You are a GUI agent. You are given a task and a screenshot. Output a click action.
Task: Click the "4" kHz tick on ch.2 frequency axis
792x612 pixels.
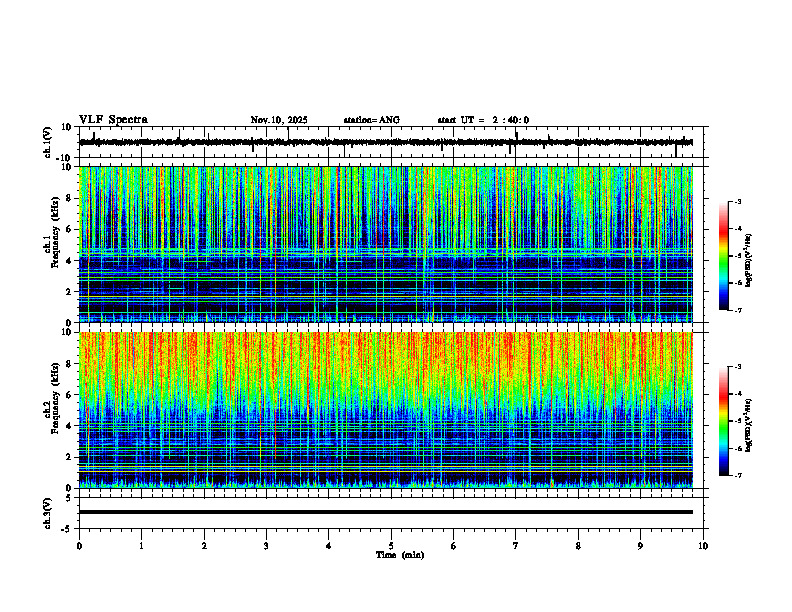[x=69, y=426]
